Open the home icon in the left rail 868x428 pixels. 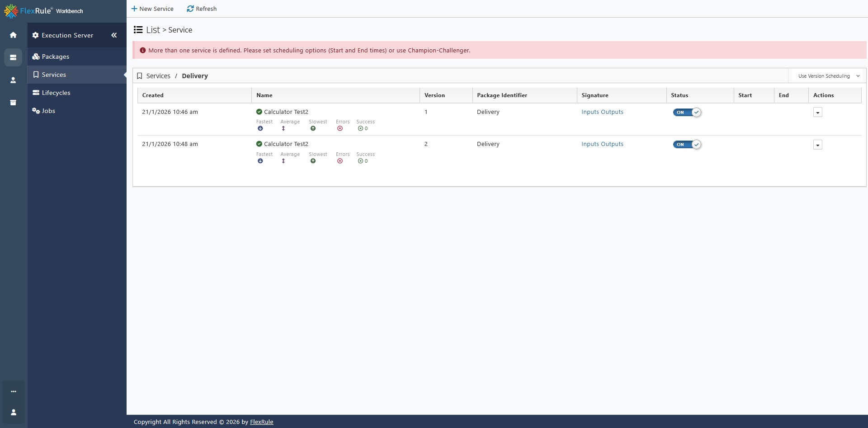tap(13, 35)
